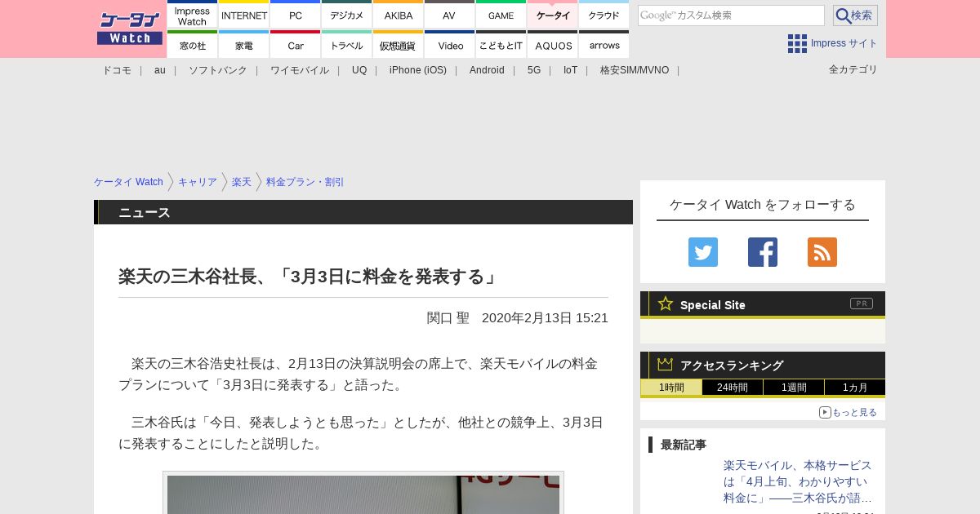This screenshot has width=980, height=514.
Task: Open the IoT category link
Action: pyautogui.click(x=570, y=70)
